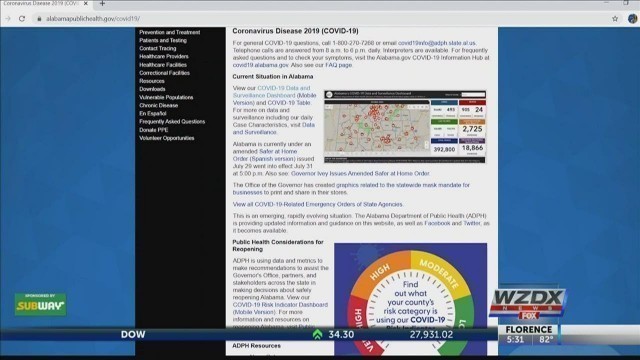The height and width of the screenshot is (360, 640).
Task: Click the browser reload button
Action: [22, 19]
